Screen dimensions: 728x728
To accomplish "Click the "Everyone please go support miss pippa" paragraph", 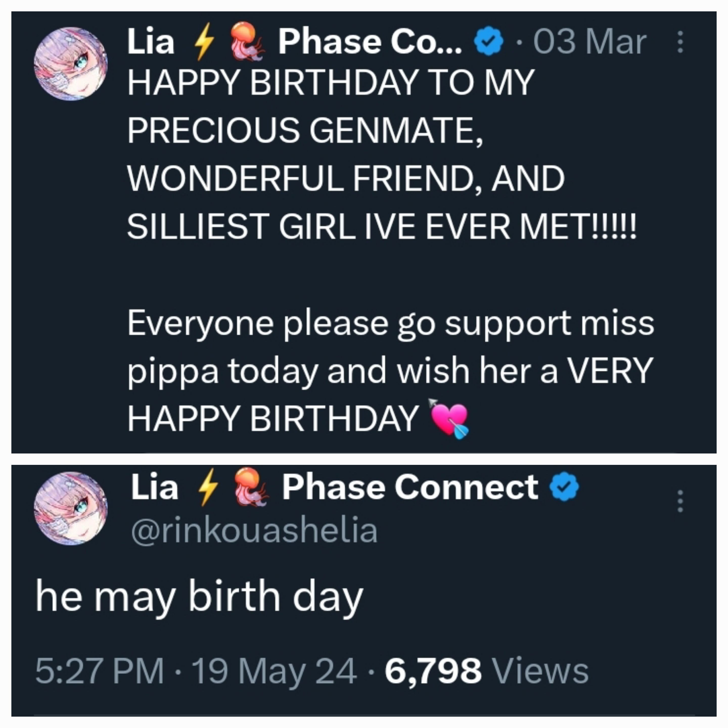I will 390,347.
